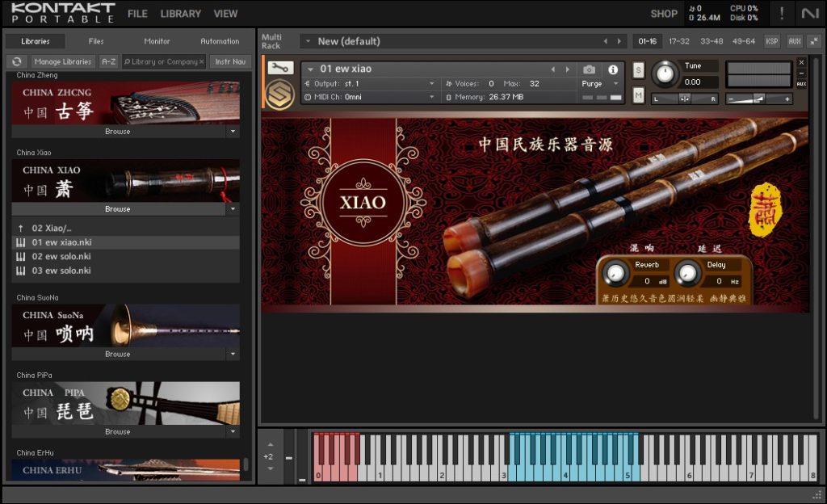
Task: Click the Delay knob
Action: 687,273
